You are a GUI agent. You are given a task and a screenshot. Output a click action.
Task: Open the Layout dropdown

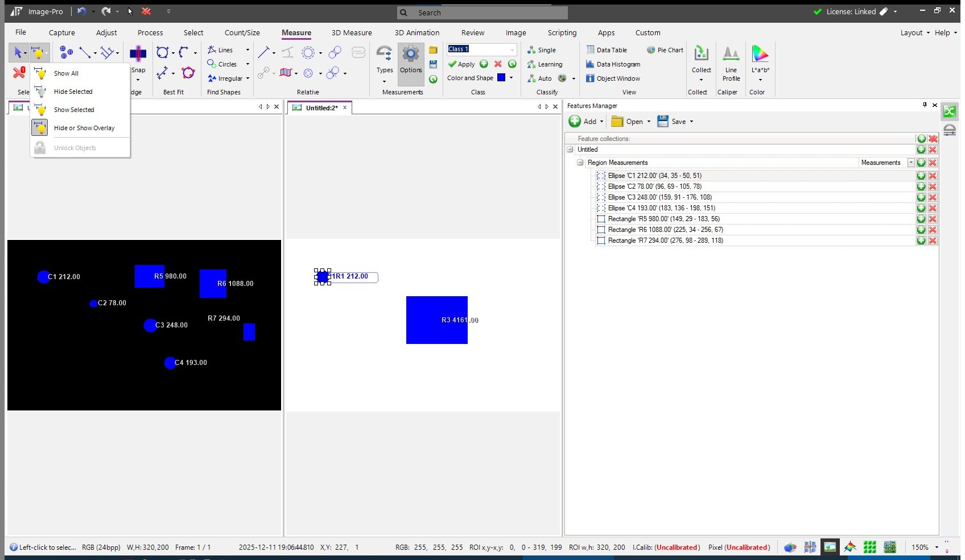pyautogui.click(x=915, y=33)
